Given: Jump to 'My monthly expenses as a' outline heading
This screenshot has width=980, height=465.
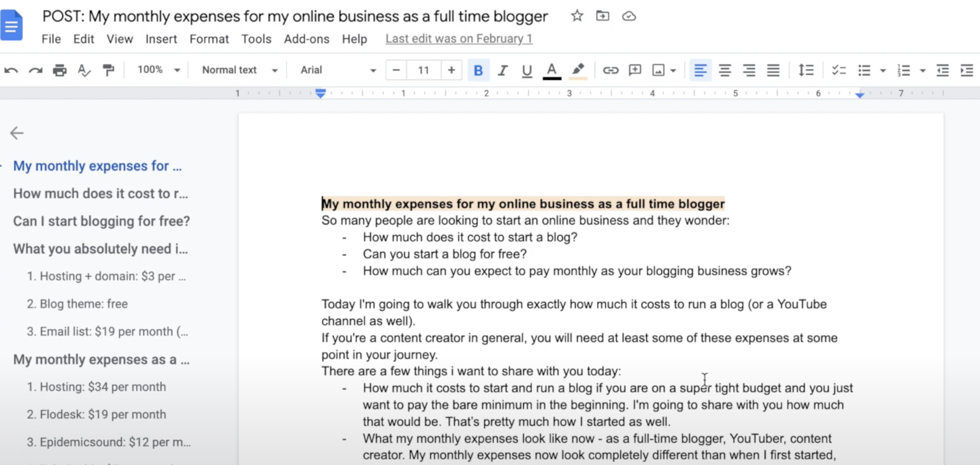Looking at the screenshot, I should [101, 360].
